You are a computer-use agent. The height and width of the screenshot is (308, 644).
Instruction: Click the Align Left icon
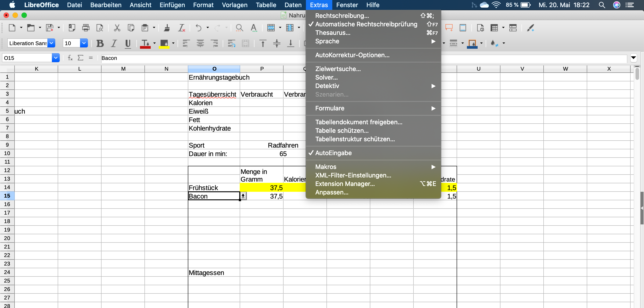click(x=186, y=43)
